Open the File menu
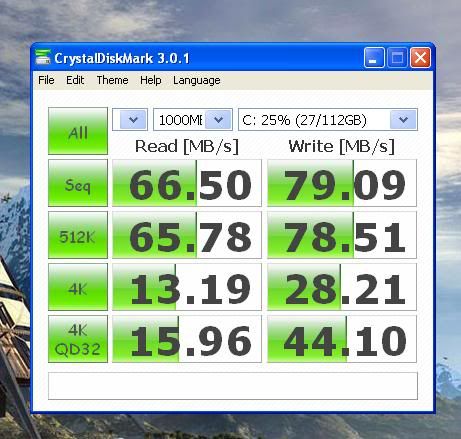The width and height of the screenshot is (461, 439). (x=46, y=80)
